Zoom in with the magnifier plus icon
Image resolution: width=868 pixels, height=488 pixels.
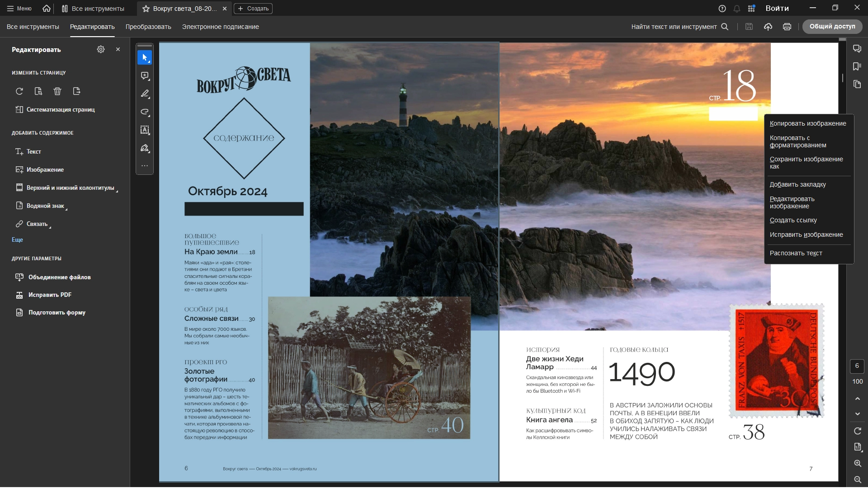coord(858,464)
